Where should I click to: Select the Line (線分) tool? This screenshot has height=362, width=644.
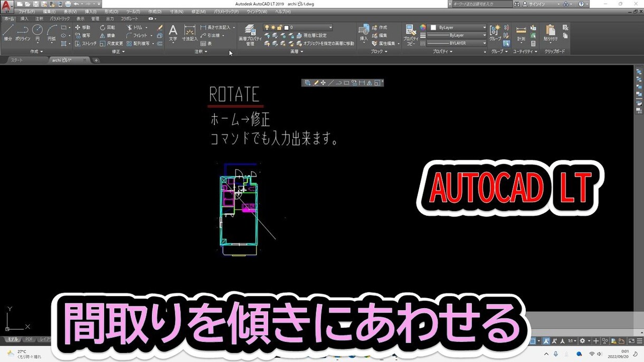tap(8, 33)
